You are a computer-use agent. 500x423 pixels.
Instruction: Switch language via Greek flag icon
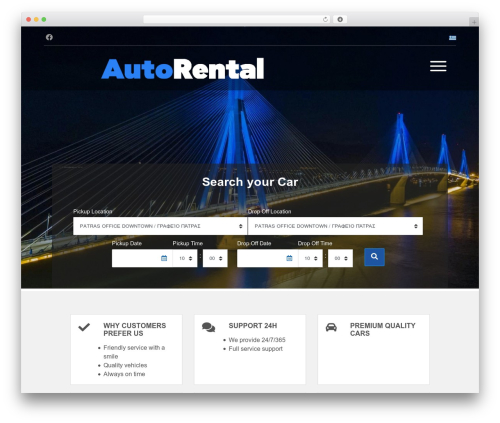click(452, 38)
